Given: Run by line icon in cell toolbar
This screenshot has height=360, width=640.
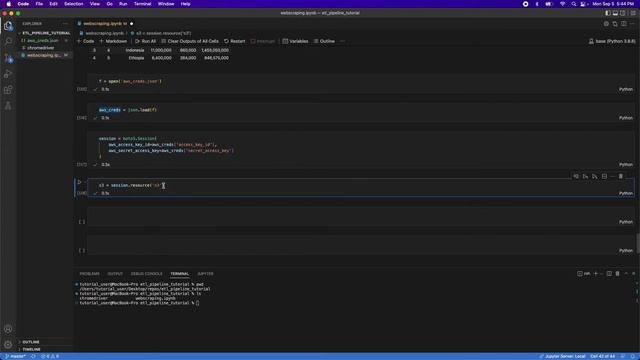Looking at the screenshot, I should tap(576, 176).
